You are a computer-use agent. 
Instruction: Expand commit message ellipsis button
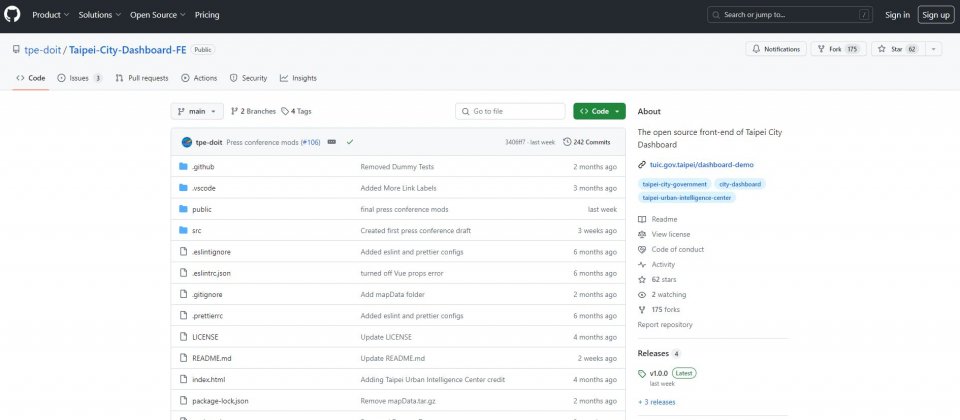tap(331, 142)
